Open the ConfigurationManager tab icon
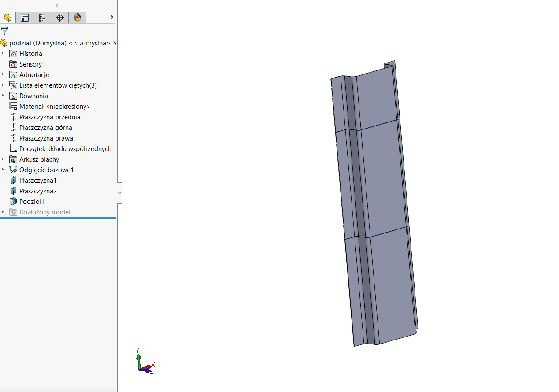 [x=42, y=18]
